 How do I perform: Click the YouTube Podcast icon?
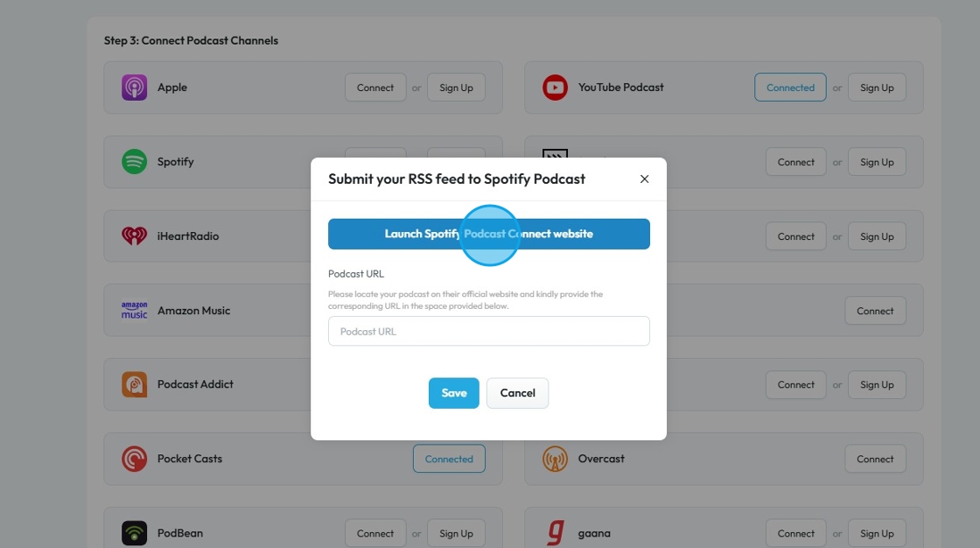[x=555, y=88]
